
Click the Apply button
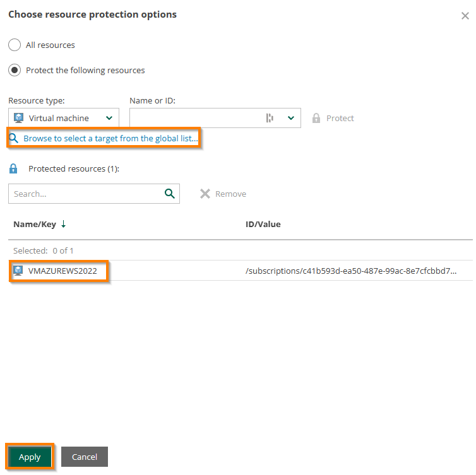point(30,457)
